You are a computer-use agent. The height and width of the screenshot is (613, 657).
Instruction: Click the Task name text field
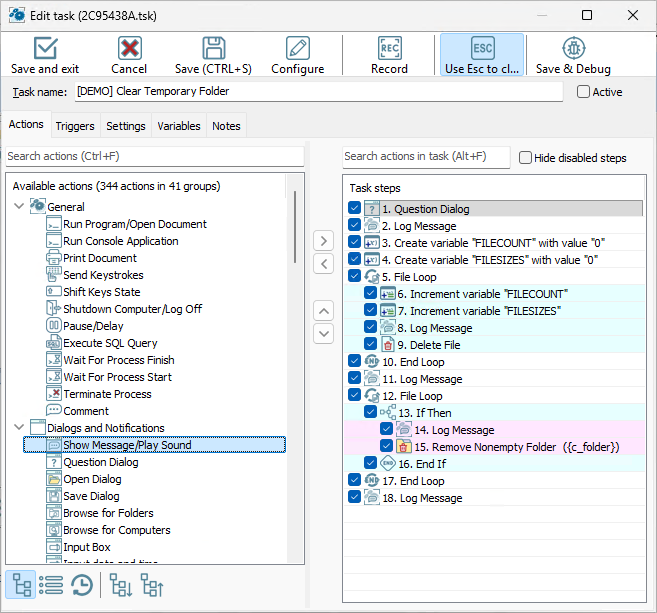point(319,91)
